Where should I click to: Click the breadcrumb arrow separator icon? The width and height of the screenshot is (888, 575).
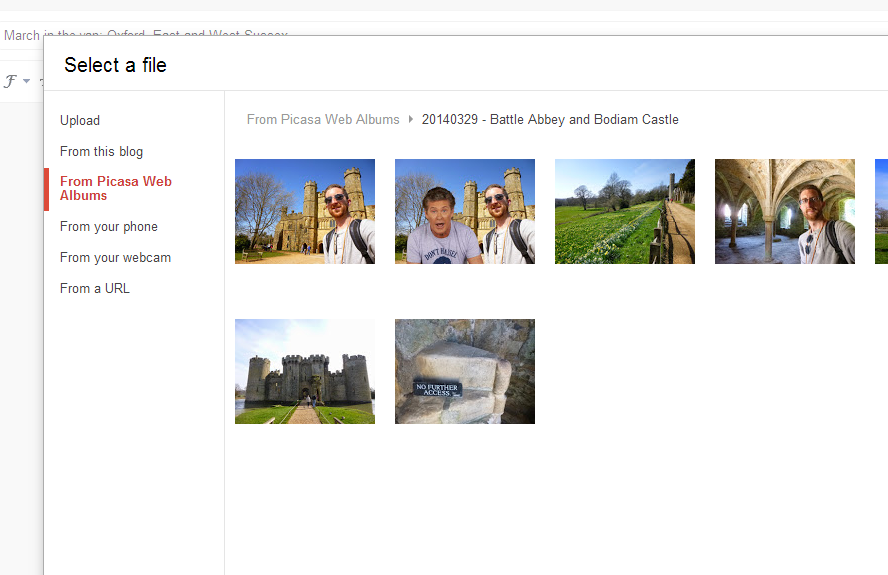coord(411,120)
